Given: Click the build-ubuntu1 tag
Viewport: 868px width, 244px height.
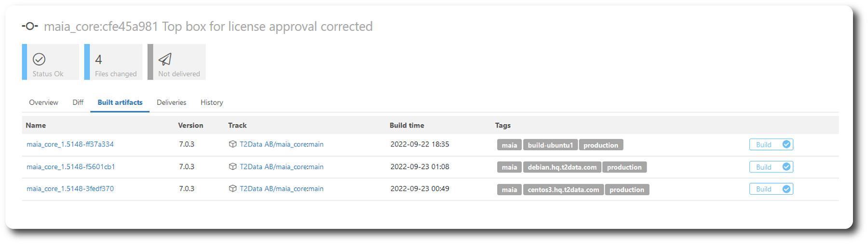Looking at the screenshot, I should point(550,145).
